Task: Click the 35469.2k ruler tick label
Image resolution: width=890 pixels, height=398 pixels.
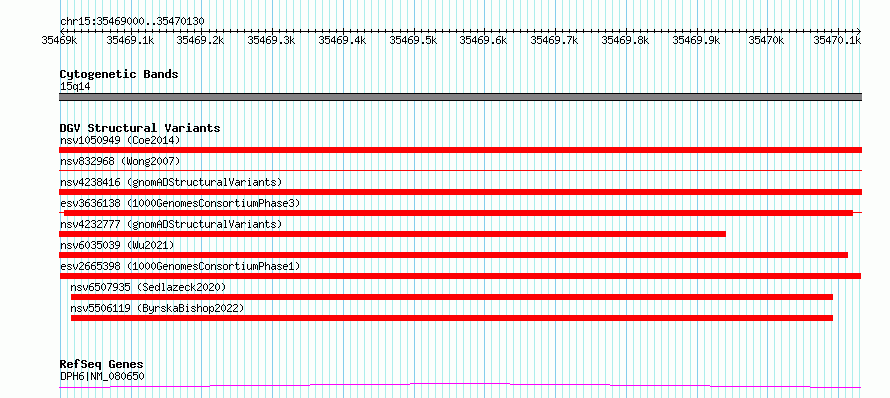Action: [200, 40]
